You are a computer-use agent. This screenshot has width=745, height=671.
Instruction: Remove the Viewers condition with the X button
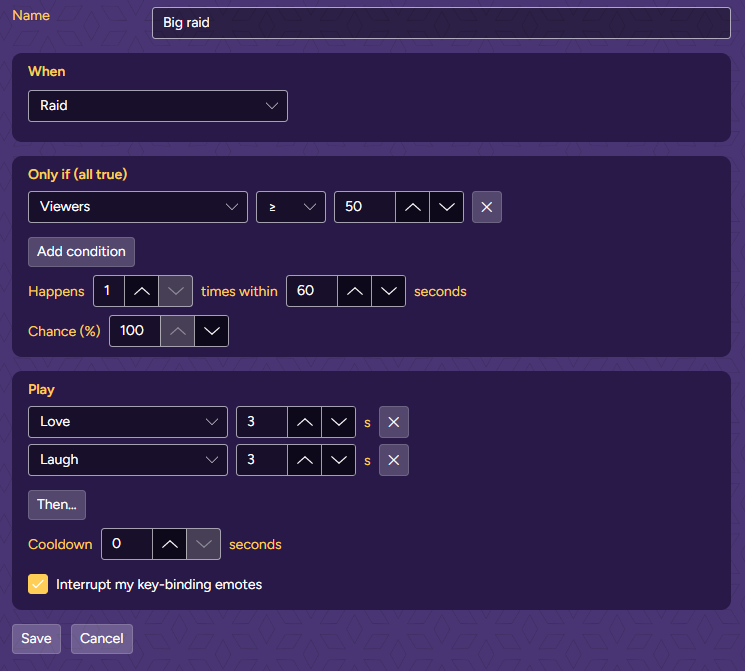487,207
